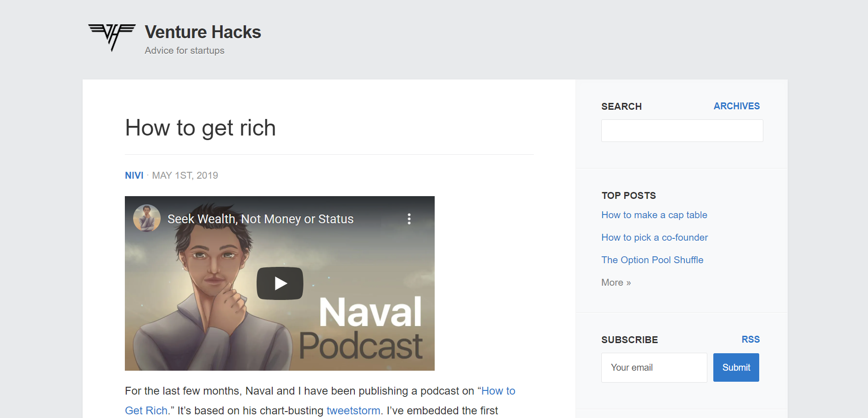Click the How to get rich post heading
Viewport: 868px width, 418px height.
pos(200,128)
